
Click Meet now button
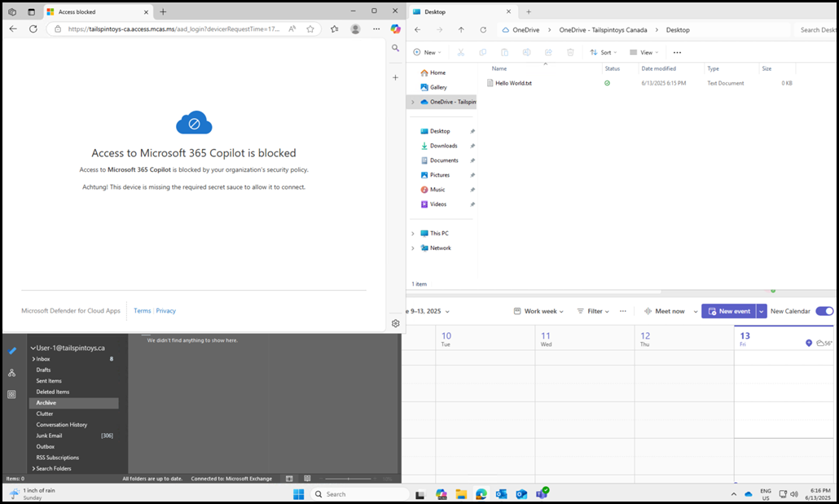664,311
